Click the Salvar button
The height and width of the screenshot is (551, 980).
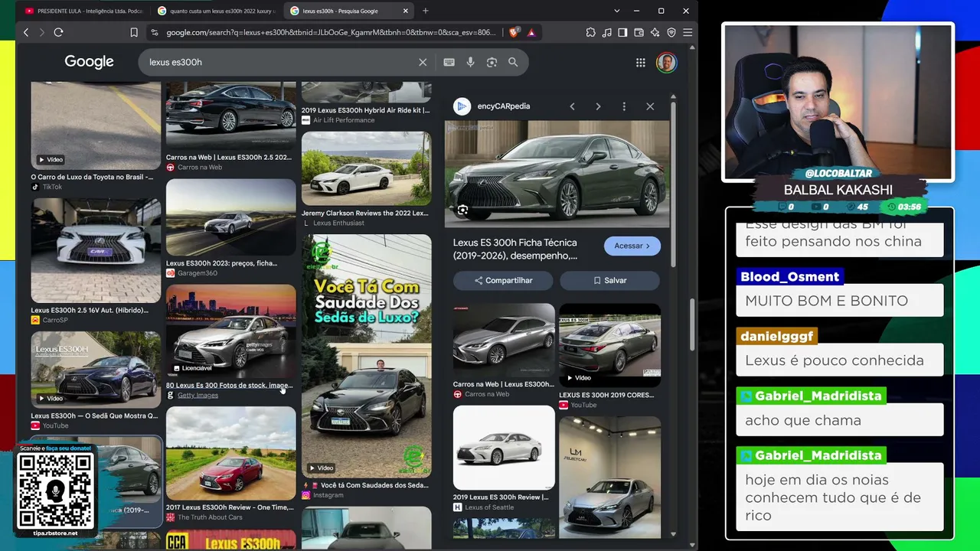(610, 281)
